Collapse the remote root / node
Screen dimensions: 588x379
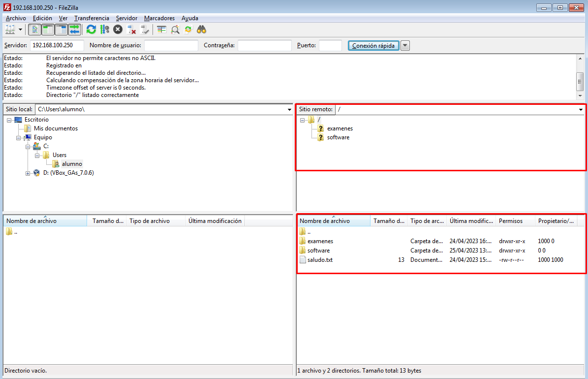(302, 120)
